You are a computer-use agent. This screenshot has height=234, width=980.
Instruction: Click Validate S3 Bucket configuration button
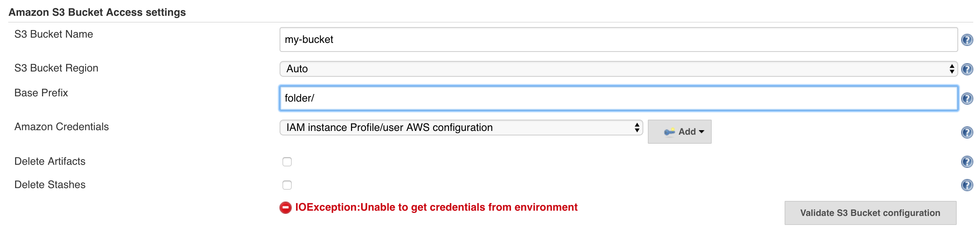870,213
